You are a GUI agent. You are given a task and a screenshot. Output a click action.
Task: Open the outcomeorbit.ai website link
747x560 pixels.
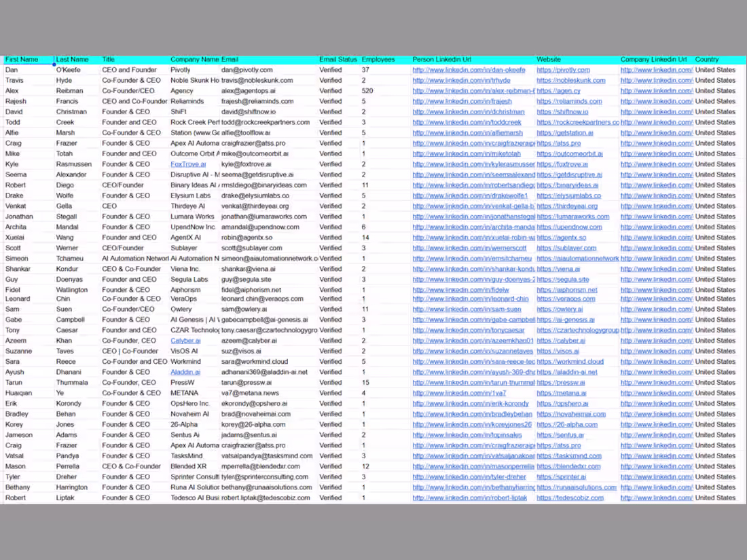(570, 154)
